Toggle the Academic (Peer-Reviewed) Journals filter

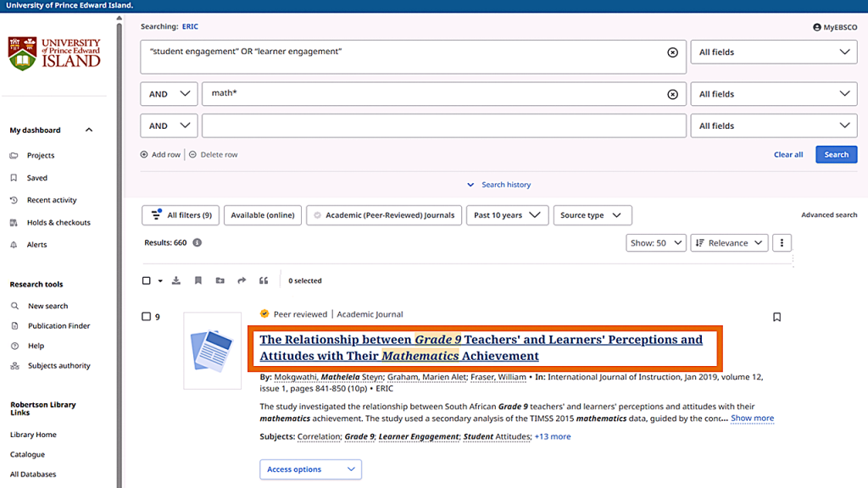(384, 215)
